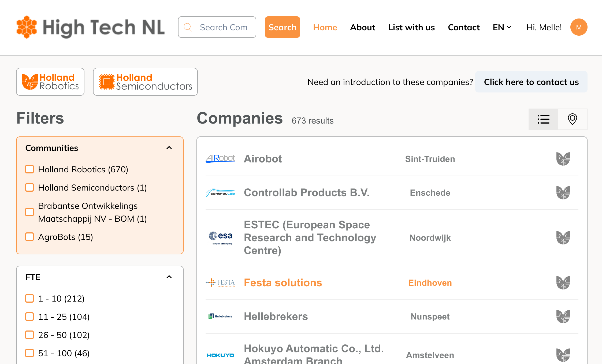Click the Nunspeet location text
This screenshot has height=364, width=602.
click(430, 317)
